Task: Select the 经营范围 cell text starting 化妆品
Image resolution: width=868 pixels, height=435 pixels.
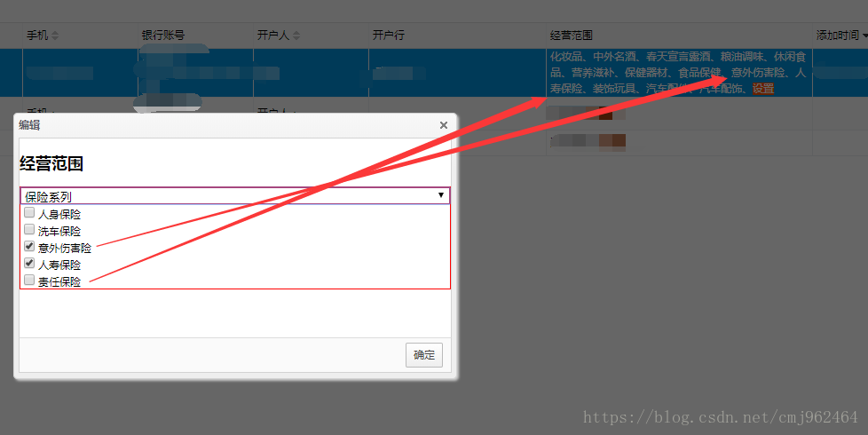Action: (x=677, y=73)
